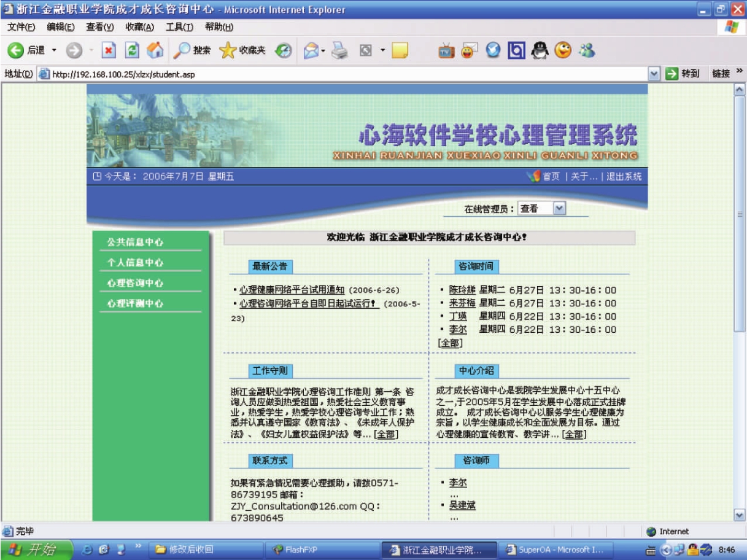The height and width of the screenshot is (560, 747).
Task: Click 吴建斌 under the 咨询师 list
Action: [462, 506]
